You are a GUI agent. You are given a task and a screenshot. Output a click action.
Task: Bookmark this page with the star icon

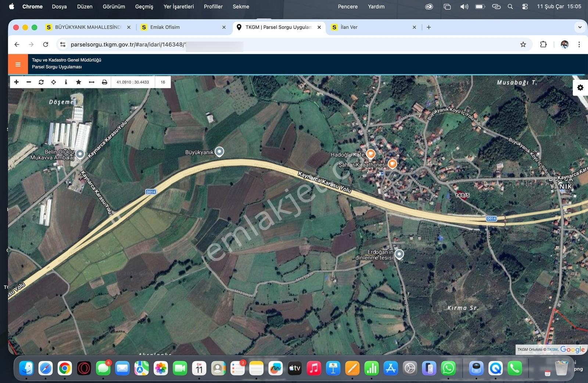coord(523,45)
